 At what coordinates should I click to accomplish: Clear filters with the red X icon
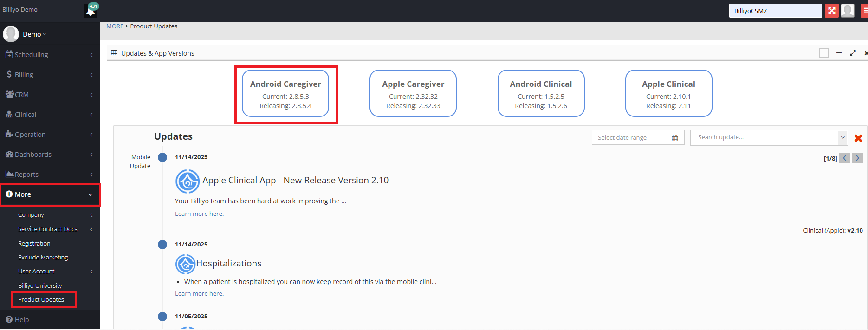[x=858, y=138]
